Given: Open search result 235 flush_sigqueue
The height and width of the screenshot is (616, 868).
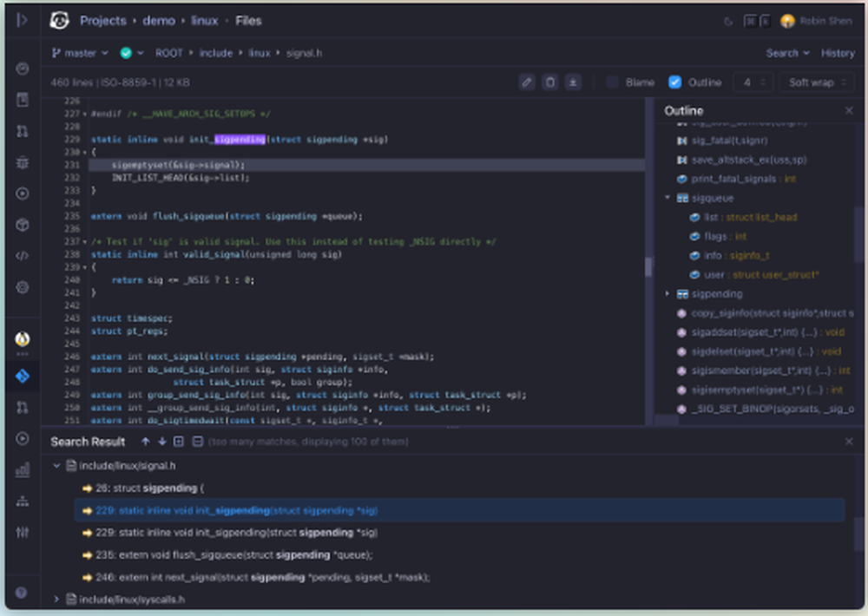Looking at the screenshot, I should click(x=233, y=554).
